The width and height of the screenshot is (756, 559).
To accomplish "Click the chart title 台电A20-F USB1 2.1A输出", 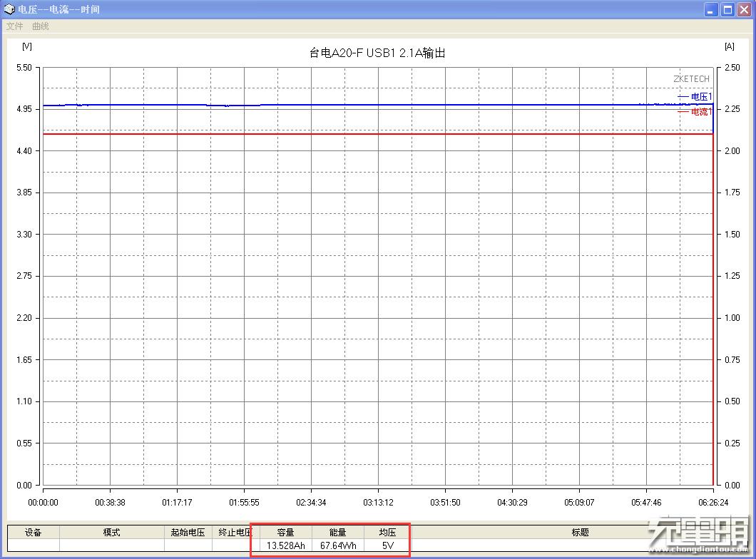I will click(x=378, y=51).
